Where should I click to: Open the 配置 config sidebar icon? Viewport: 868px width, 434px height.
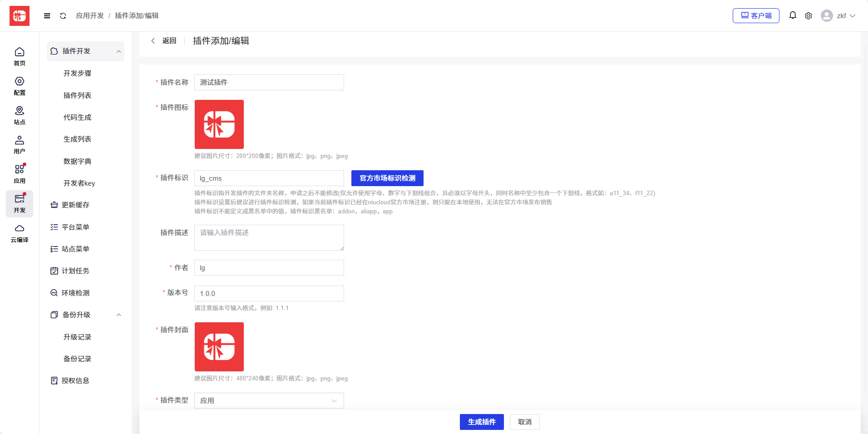[x=20, y=86]
